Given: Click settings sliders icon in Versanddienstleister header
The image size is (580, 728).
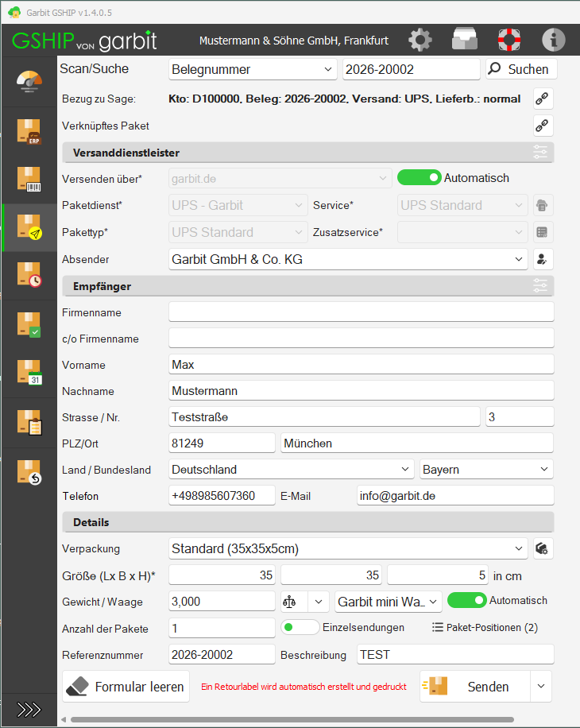Looking at the screenshot, I should tap(540, 153).
